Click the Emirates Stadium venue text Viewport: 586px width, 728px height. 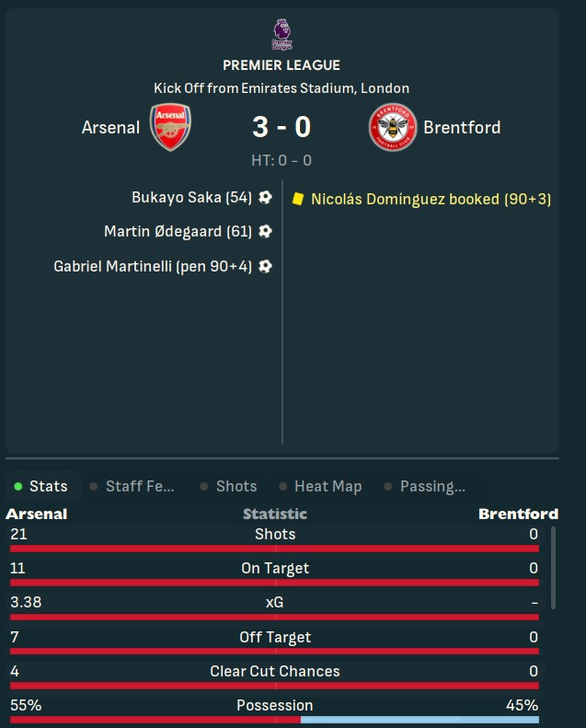[298, 88]
